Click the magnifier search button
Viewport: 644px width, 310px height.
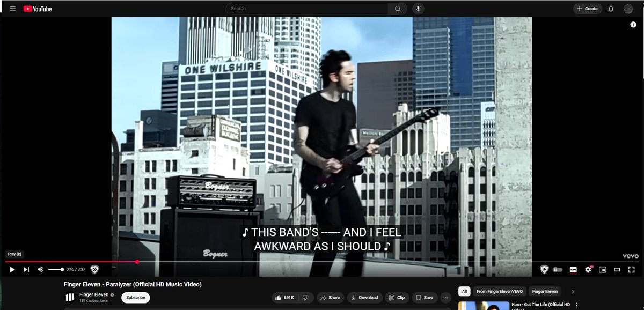coord(398,9)
